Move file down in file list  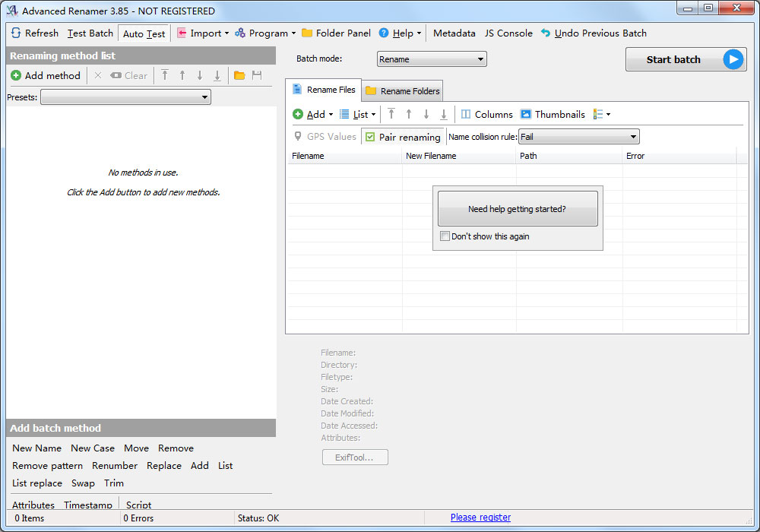tap(426, 114)
